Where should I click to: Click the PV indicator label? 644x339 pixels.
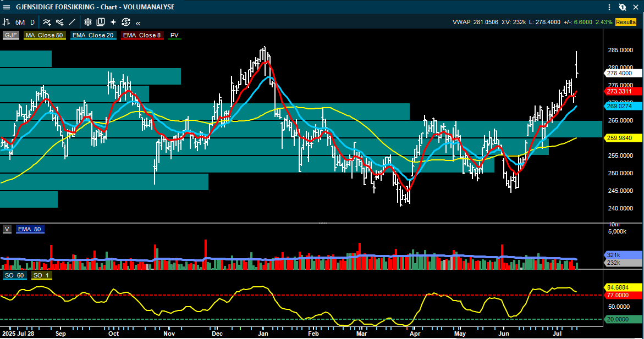(174, 35)
